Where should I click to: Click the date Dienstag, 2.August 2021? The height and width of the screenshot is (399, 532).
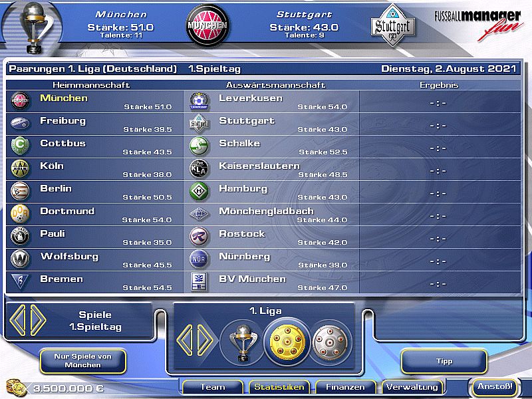448,69
